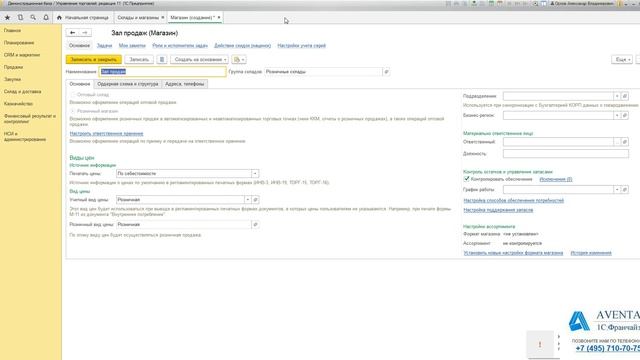Open the Мои заметки link
The height and width of the screenshot is (360, 640).
pos(132,46)
